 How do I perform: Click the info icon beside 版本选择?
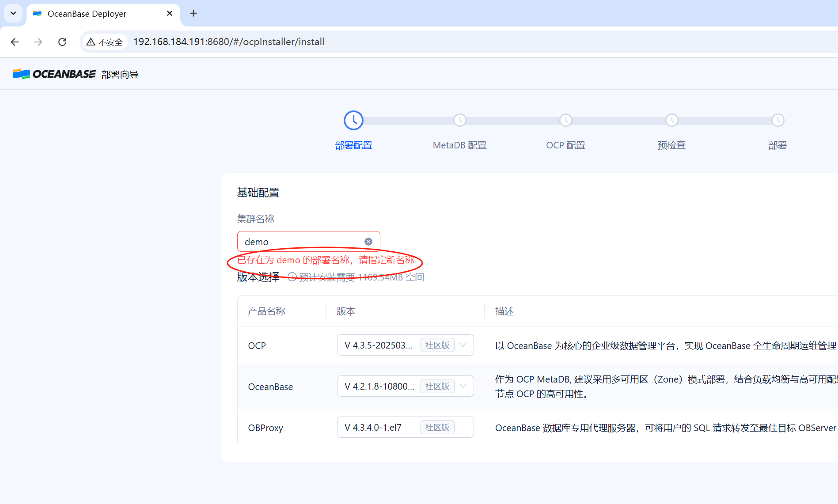pyautogui.click(x=292, y=277)
